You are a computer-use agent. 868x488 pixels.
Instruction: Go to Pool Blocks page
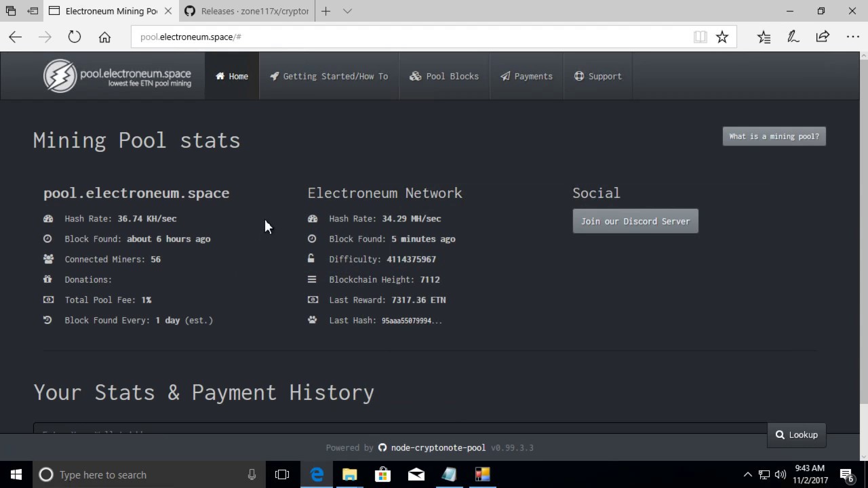coord(444,76)
